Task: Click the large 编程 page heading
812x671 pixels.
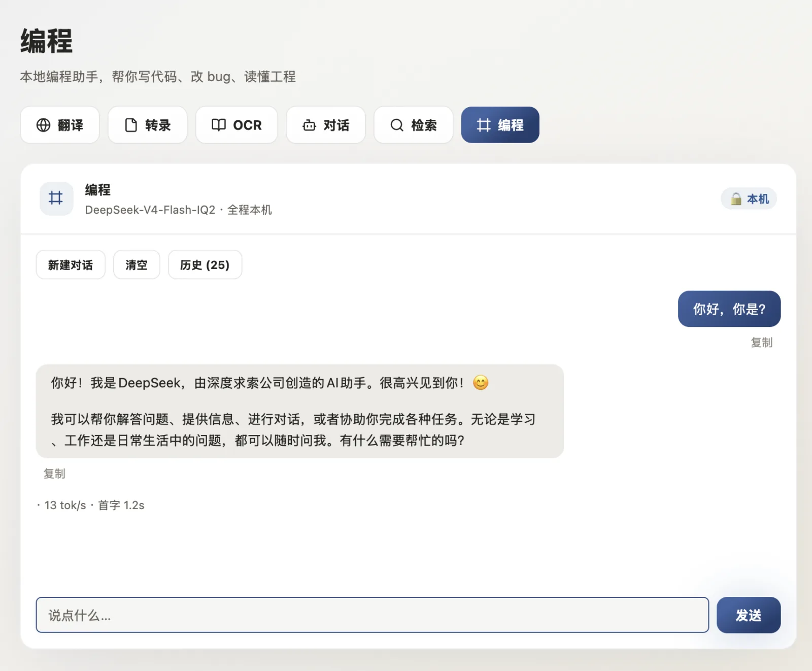Action: [47, 41]
